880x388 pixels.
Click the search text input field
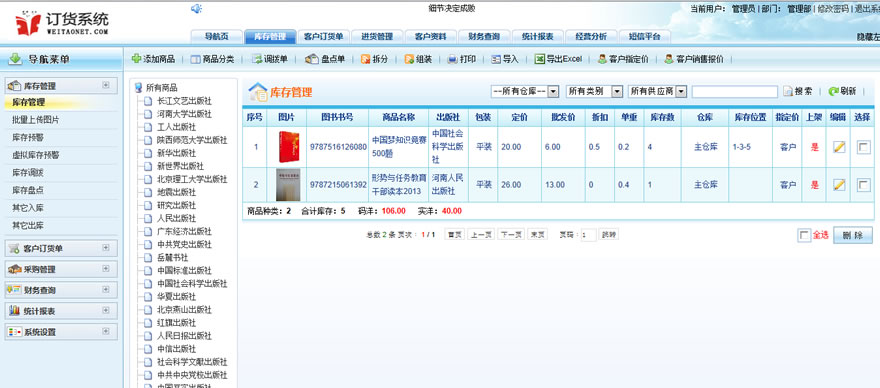click(735, 92)
